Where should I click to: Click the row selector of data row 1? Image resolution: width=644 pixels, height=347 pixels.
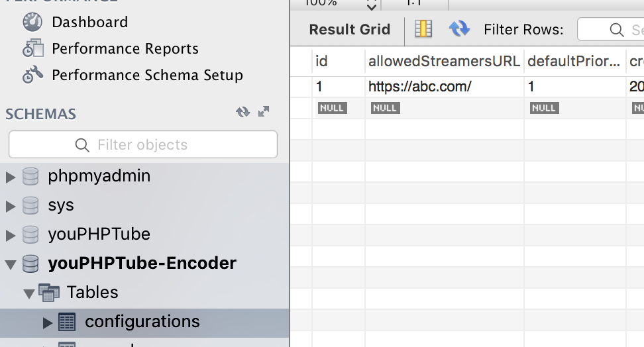(301, 87)
